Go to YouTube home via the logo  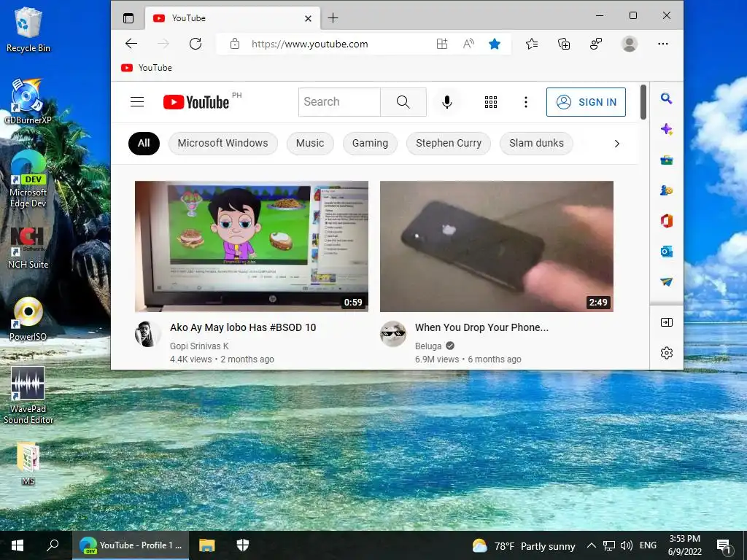196,102
